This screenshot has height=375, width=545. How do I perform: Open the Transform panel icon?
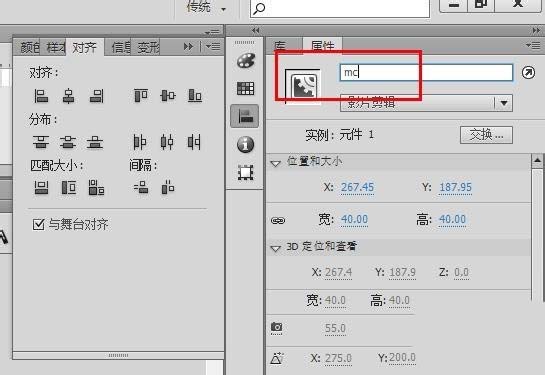pos(245,172)
